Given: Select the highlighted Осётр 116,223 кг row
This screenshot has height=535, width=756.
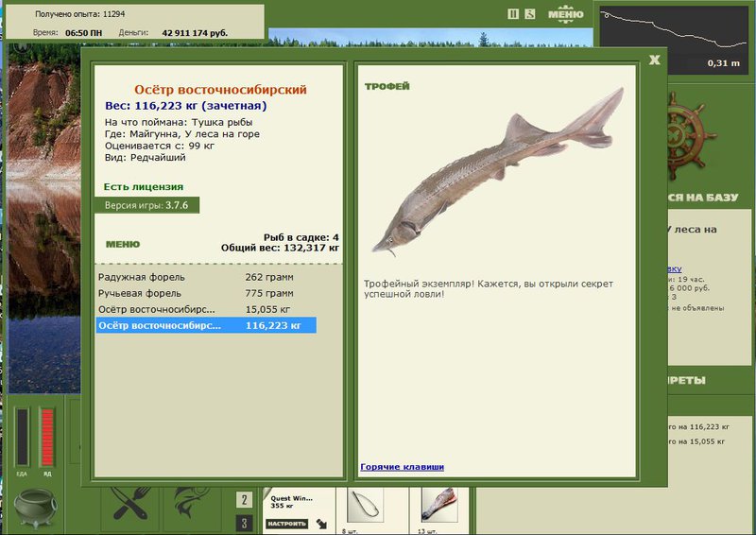Looking at the screenshot, I should [x=206, y=325].
